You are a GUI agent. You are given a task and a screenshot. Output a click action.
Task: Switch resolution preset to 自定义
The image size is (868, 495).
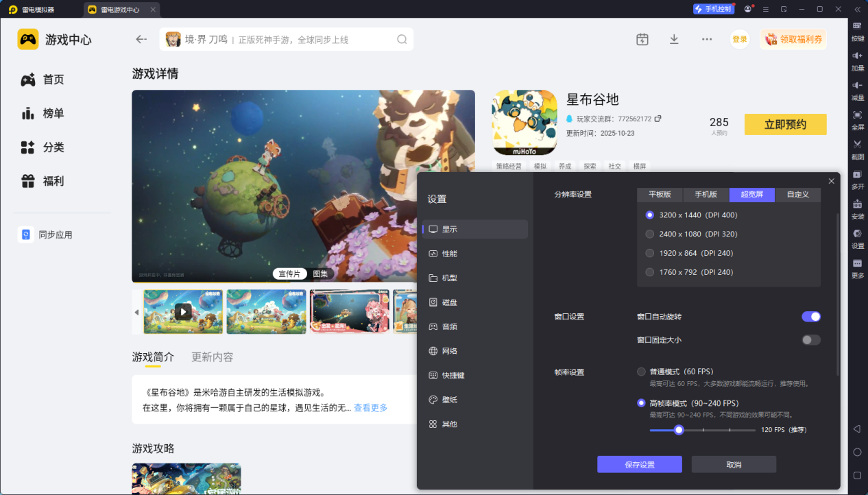[x=797, y=195]
